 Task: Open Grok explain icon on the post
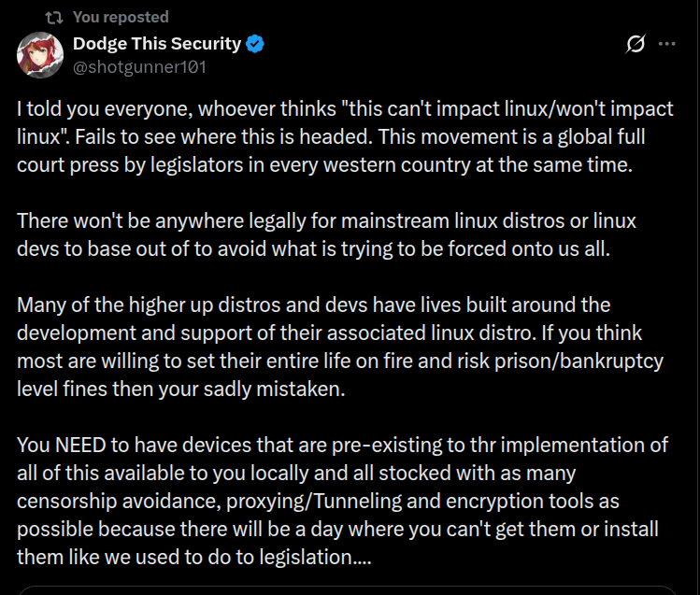[636, 45]
